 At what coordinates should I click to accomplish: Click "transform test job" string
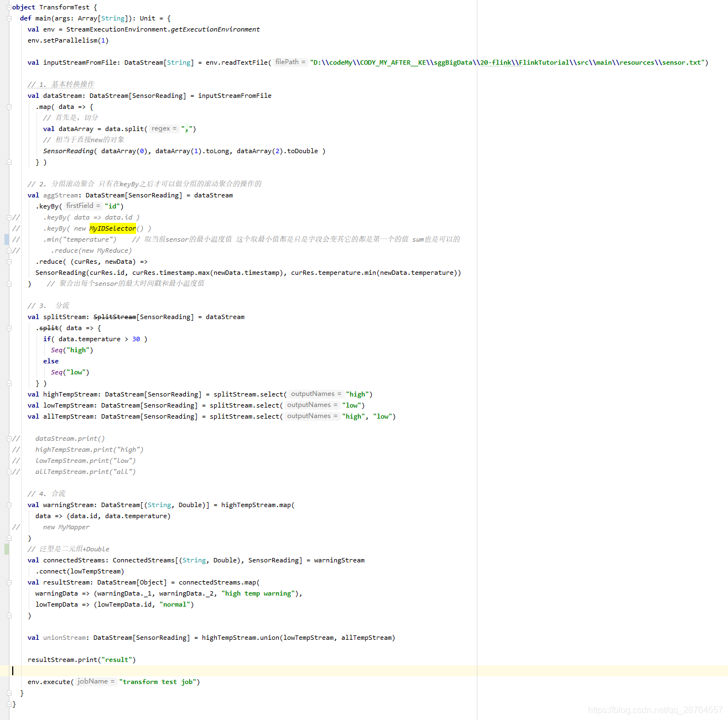coord(158,682)
